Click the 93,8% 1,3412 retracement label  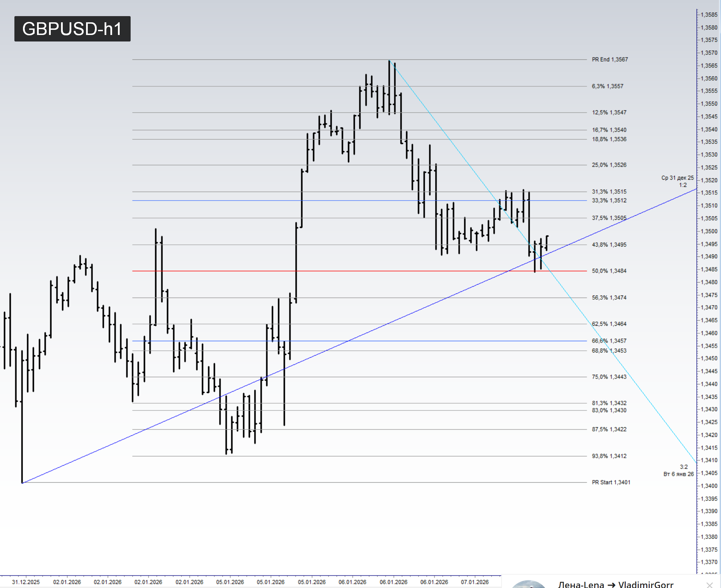tap(609, 456)
